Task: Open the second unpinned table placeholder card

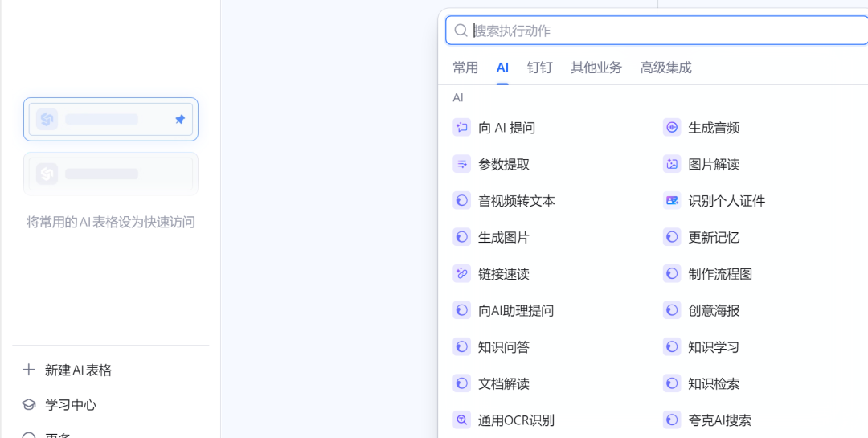Action: [x=111, y=174]
